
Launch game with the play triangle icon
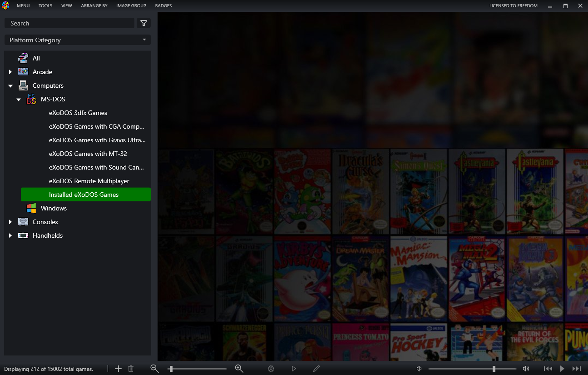294,369
